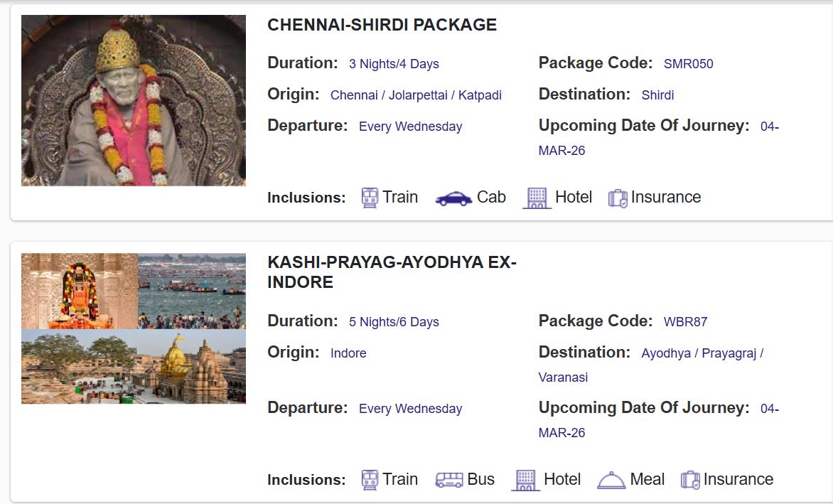Select the Hotel icon in Chennai-Shirdi inclusions
This screenshot has width=833, height=504.
[x=537, y=196]
